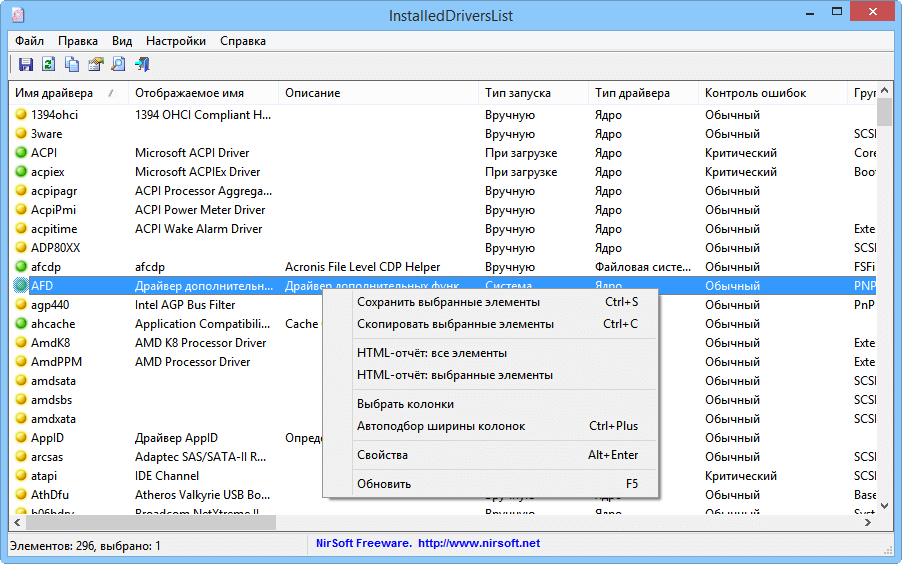This screenshot has height=564, width=902.
Task: Sort by the 'Тип запуска' column header
Action: click(x=518, y=93)
